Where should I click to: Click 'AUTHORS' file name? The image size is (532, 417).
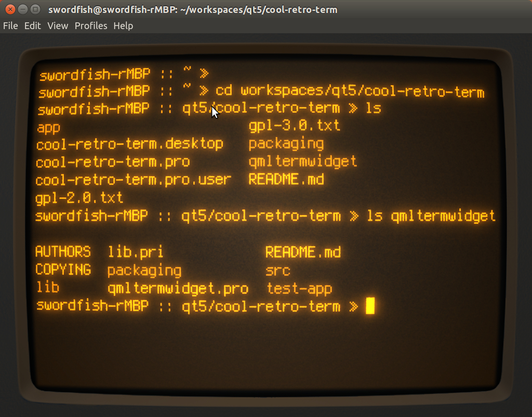click(63, 252)
